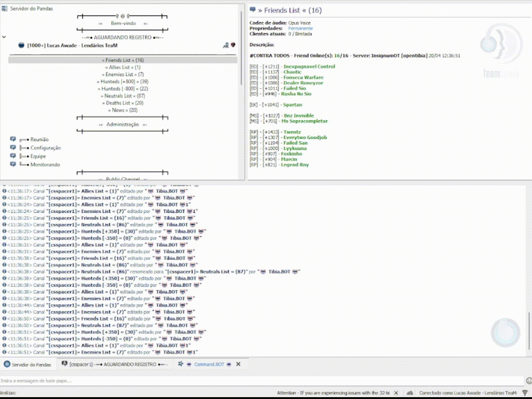
Task: Click Spartan in the friends list description
Action: click(x=293, y=105)
